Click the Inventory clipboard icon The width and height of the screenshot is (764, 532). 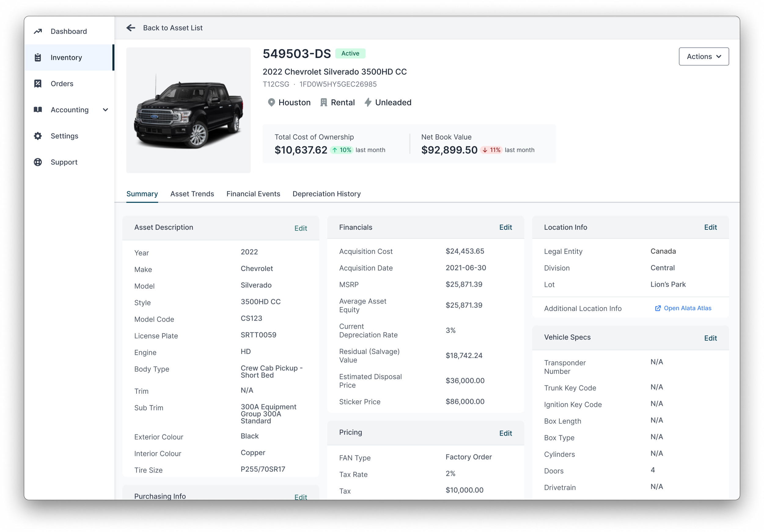point(38,57)
